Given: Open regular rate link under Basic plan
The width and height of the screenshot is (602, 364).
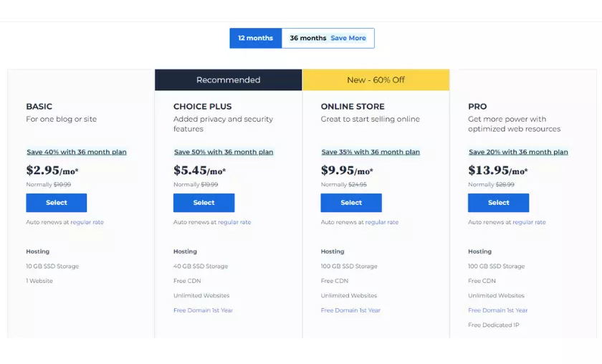Looking at the screenshot, I should pos(87,222).
